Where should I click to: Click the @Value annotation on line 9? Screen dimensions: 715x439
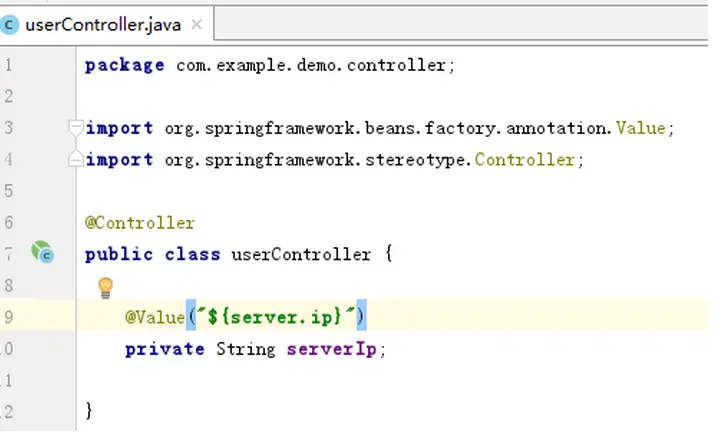click(155, 317)
